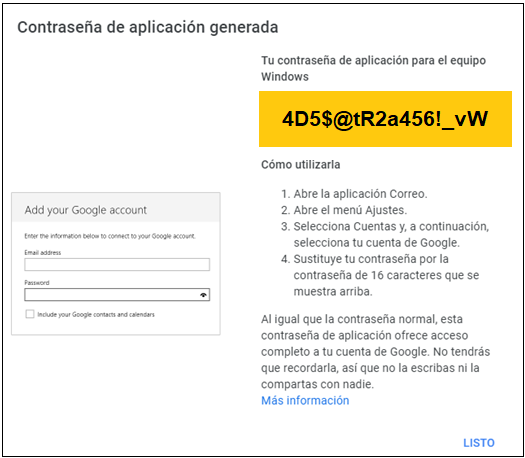The height and width of the screenshot is (458, 525).
Task: Click the step Abre el menú Ajustes
Action: tap(350, 210)
